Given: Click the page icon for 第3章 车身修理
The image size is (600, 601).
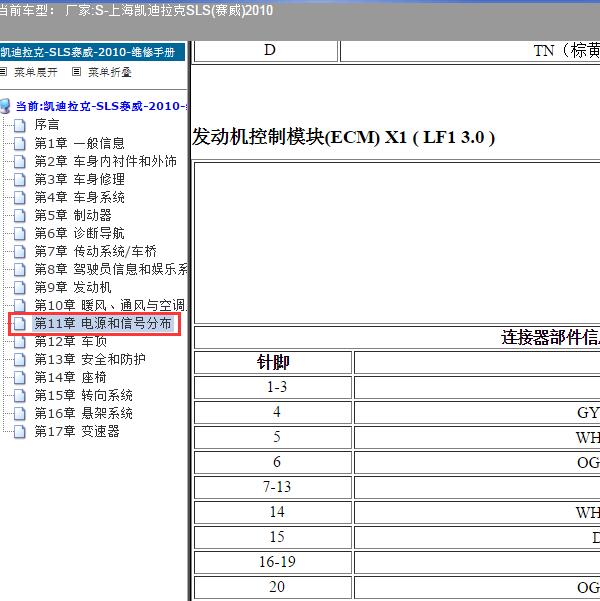Looking at the screenshot, I should coord(20,179).
